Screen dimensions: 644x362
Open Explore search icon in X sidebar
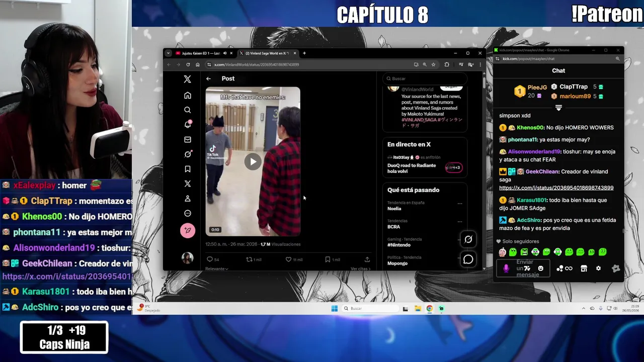point(187,110)
